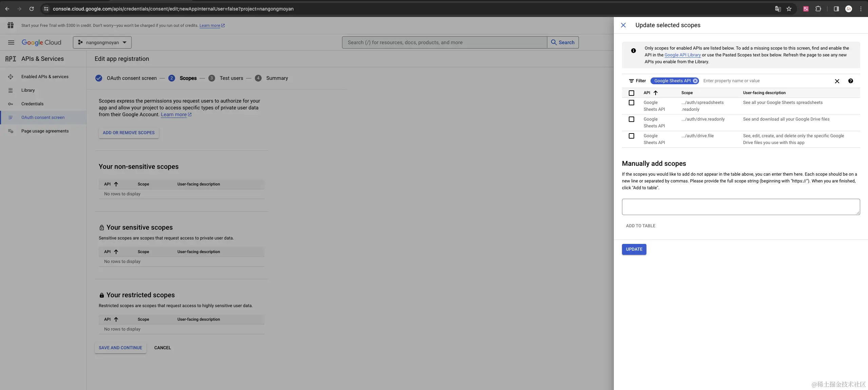Clear all filters with the X icon
The image size is (868, 390).
coord(837,81)
